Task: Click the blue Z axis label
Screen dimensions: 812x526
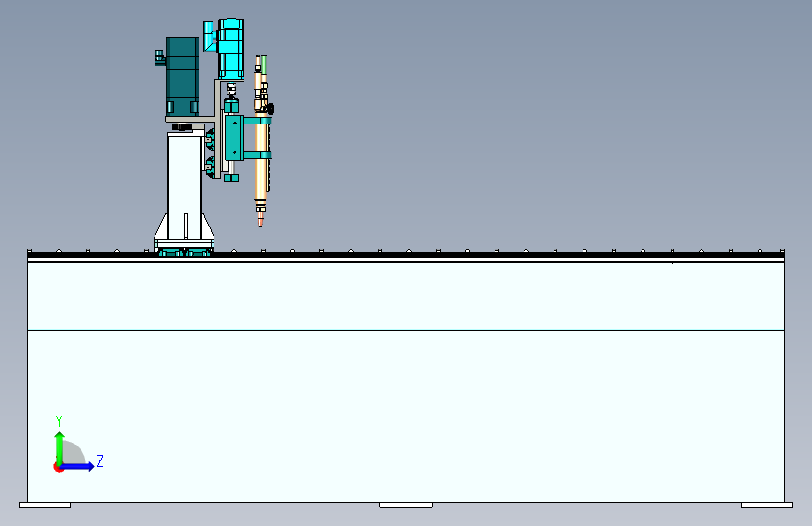Action: pyautogui.click(x=100, y=460)
